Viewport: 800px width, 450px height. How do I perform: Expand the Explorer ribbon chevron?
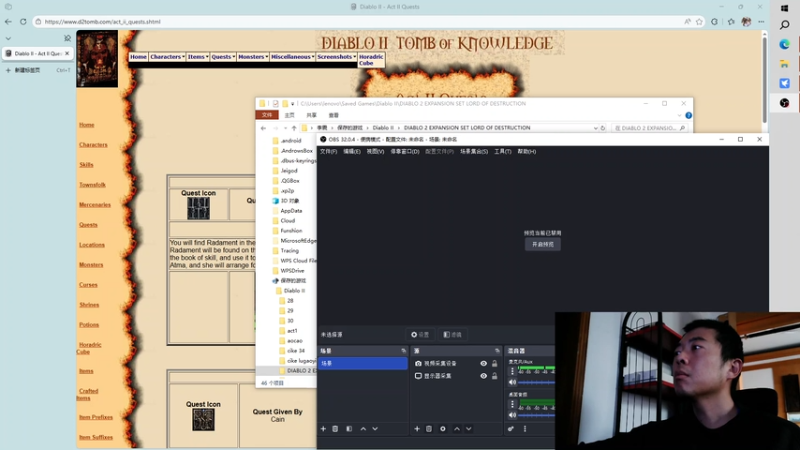tap(679, 115)
